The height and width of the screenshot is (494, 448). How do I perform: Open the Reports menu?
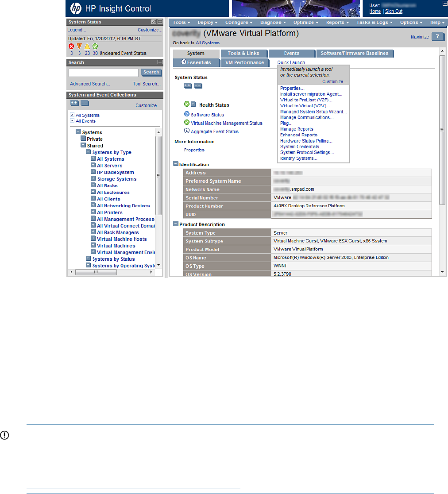[x=337, y=23]
